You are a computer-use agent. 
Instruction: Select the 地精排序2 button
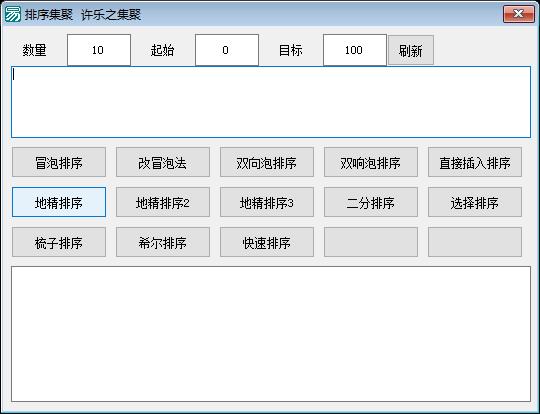pos(163,202)
